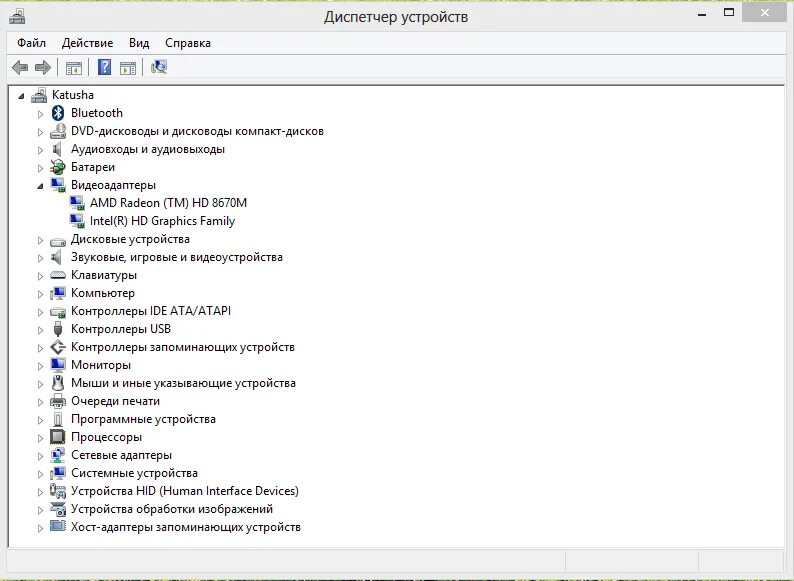Click the Клавиатуры keyboard icon
This screenshot has height=581, width=794.
(58, 275)
